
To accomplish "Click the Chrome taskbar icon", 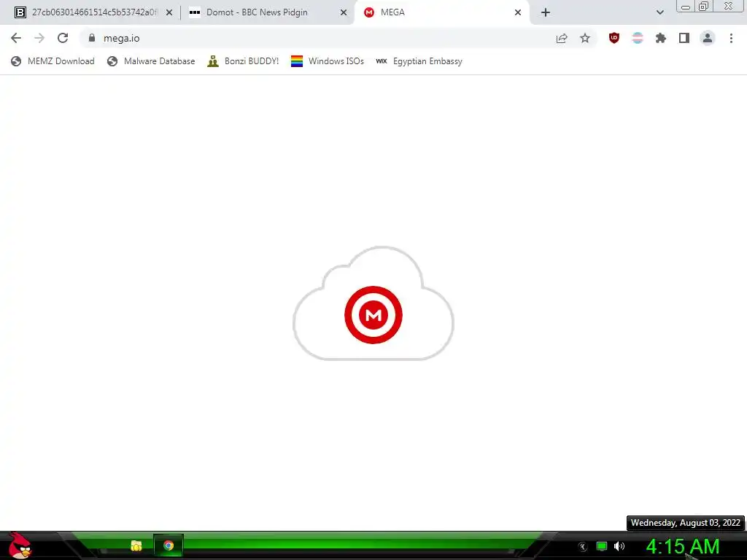I will [x=169, y=545].
